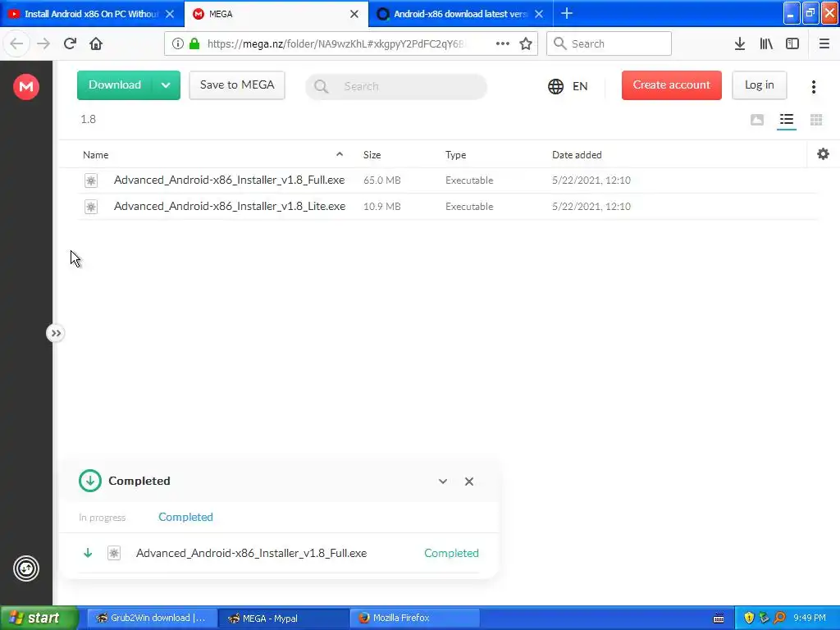Go to the browser home page
The image size is (840, 630).
point(96,43)
